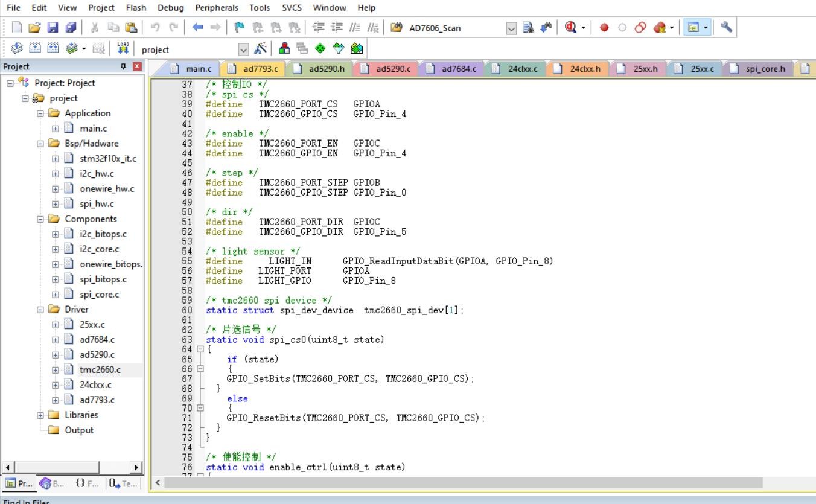Start incremental find with arrow-binoculars icon
The height and width of the screenshot is (504, 816).
[x=546, y=28]
